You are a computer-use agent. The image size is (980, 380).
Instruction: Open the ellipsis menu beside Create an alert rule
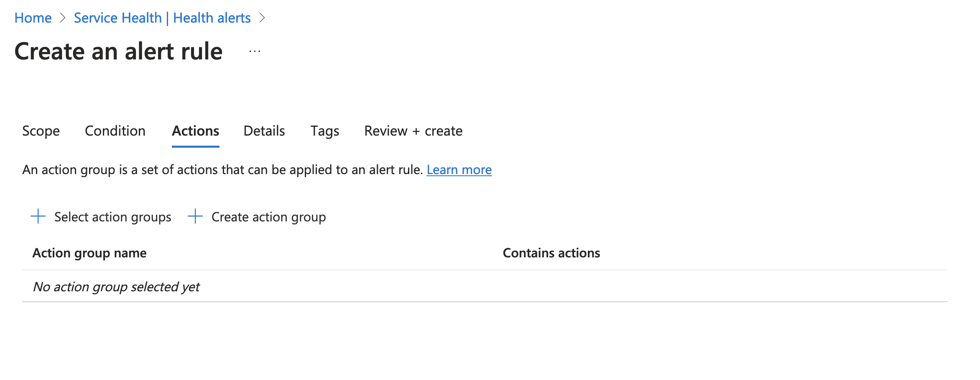tap(254, 51)
